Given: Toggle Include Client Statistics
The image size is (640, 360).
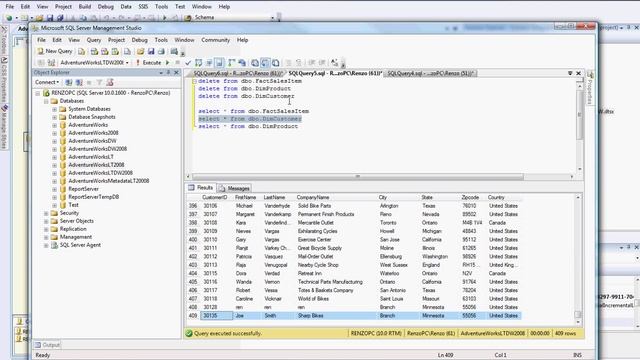Looking at the screenshot, I should pyautogui.click(x=242, y=63).
